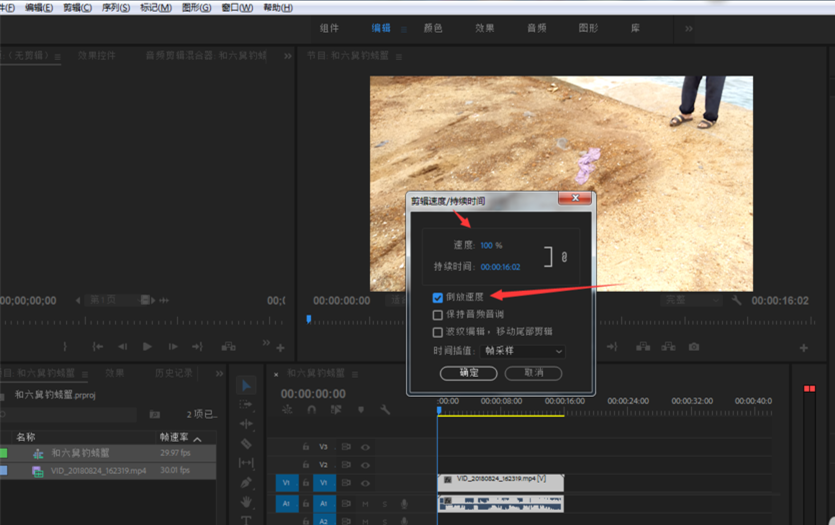Toggle the timeline snap magnet icon
The width and height of the screenshot is (835, 525).
click(x=312, y=410)
